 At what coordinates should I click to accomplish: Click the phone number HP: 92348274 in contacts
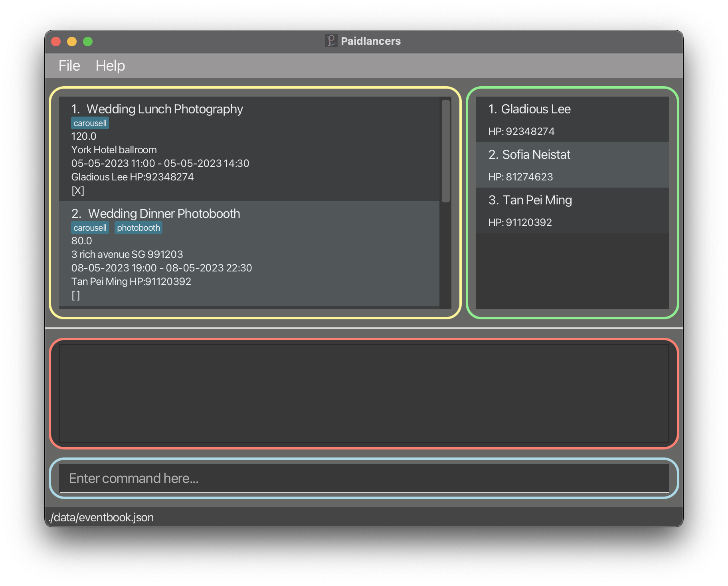click(x=521, y=131)
